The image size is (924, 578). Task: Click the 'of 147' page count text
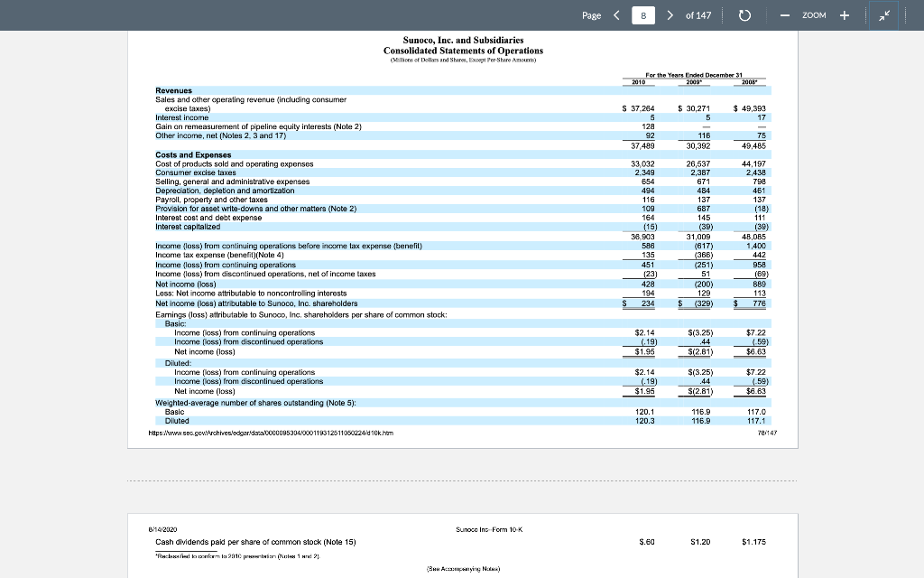[x=698, y=15]
